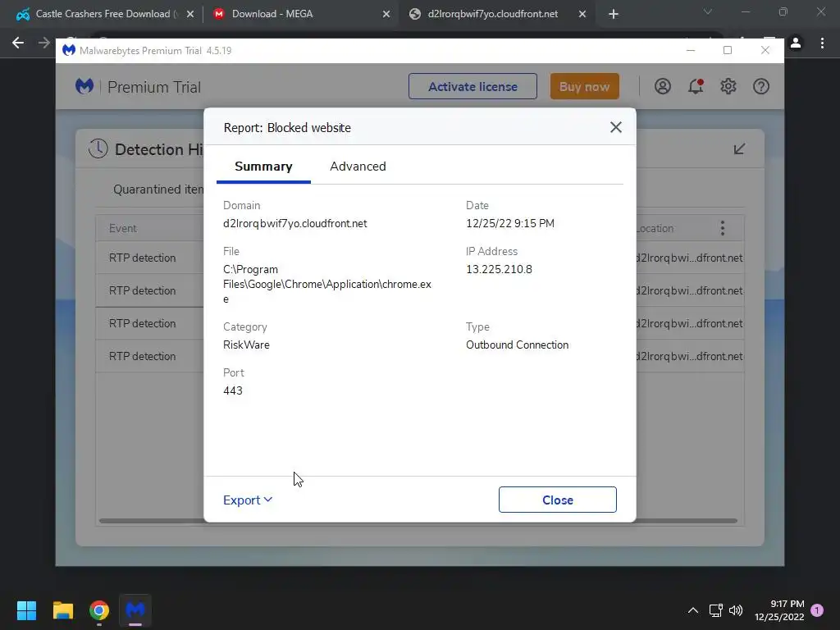Go back in Chrome browser
Image resolution: width=840 pixels, height=630 pixels.
[x=18, y=43]
